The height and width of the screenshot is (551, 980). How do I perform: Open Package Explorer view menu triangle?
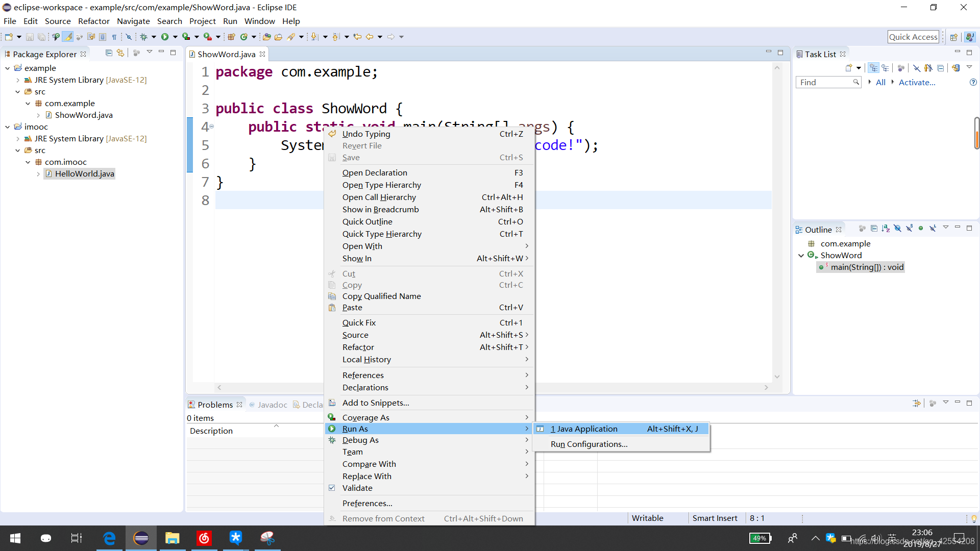pos(150,52)
